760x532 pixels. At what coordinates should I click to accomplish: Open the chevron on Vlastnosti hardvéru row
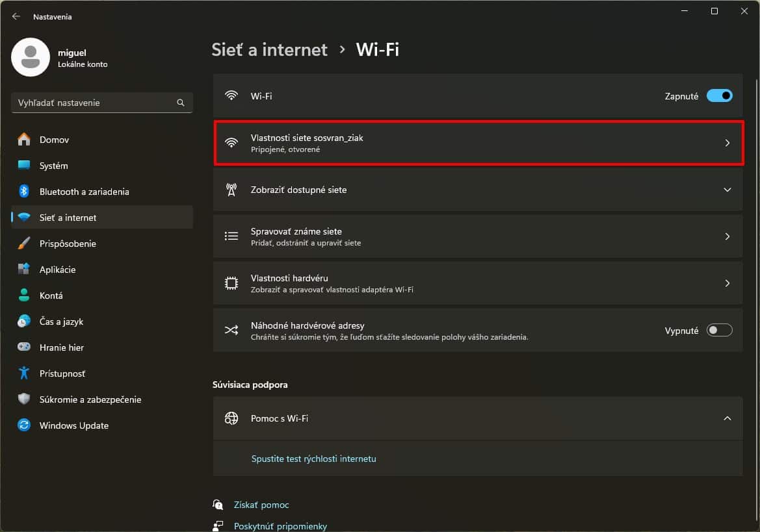tap(727, 283)
